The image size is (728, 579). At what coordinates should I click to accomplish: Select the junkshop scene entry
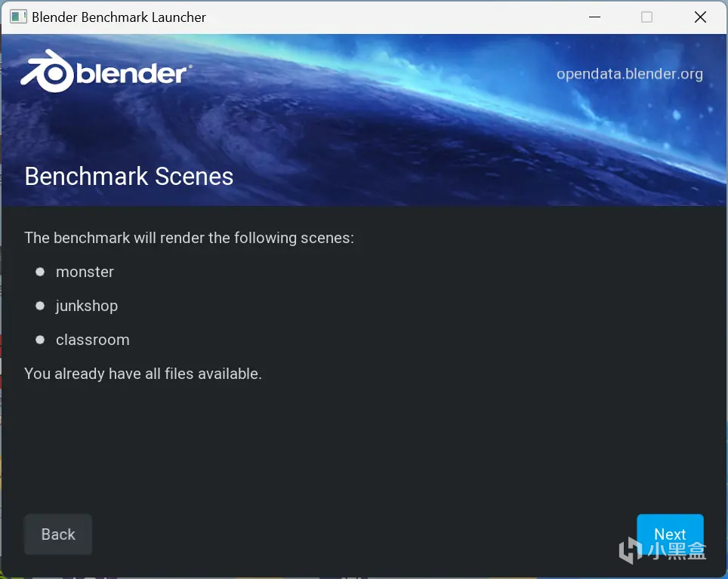pyautogui.click(x=87, y=306)
